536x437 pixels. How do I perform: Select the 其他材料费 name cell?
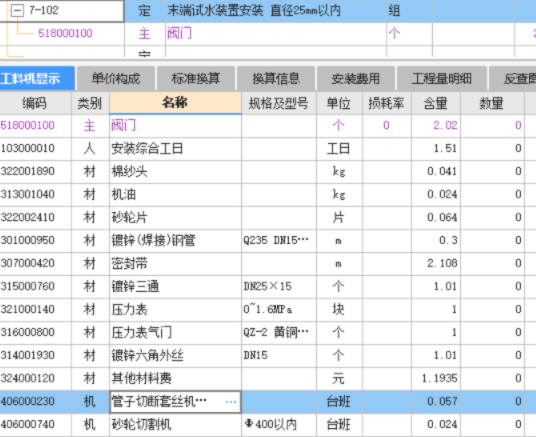coord(175,378)
